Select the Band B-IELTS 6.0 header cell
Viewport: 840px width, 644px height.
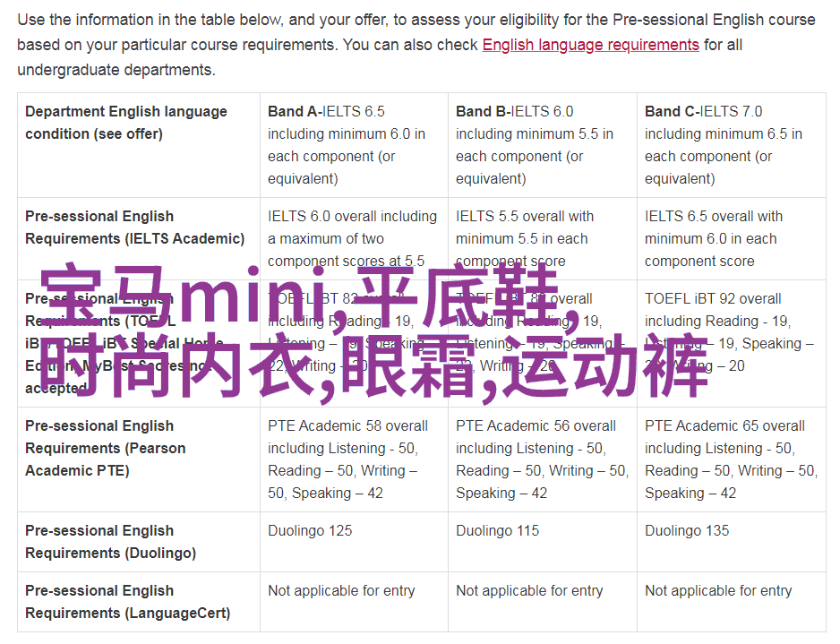pyautogui.click(x=542, y=145)
